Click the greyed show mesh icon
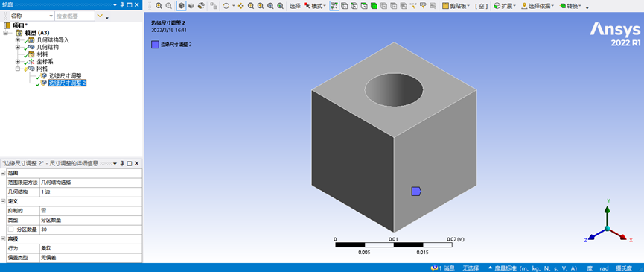The height and width of the screenshot is (272, 644). point(214,6)
